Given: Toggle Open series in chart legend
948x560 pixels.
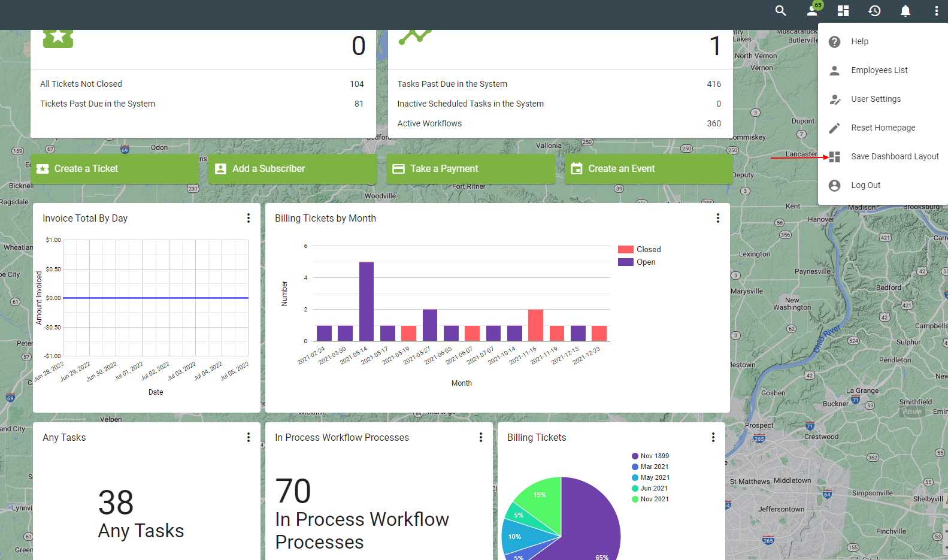Looking at the screenshot, I should click(x=637, y=262).
